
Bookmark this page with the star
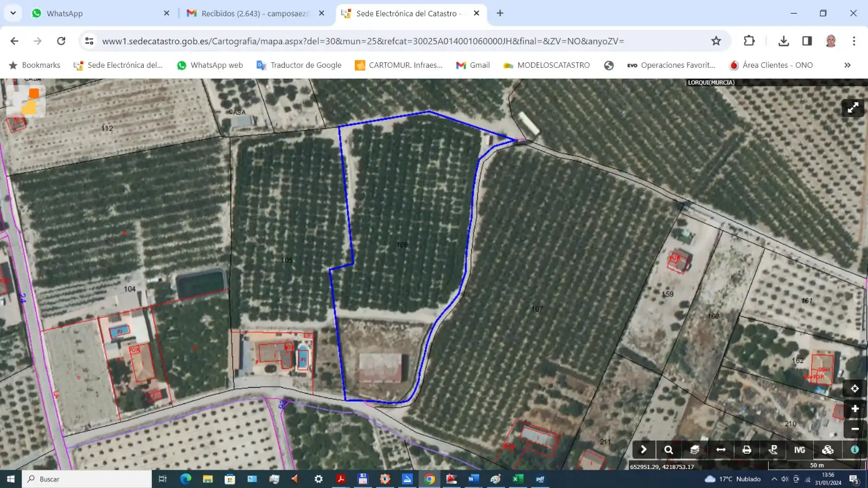point(716,41)
